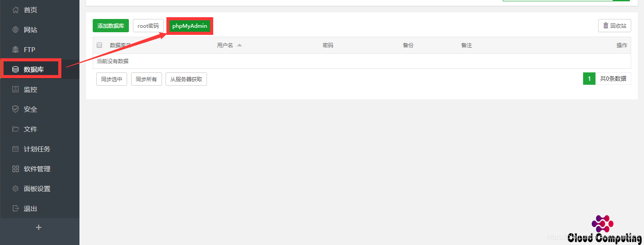Click the 添加数据库 button
The height and width of the screenshot is (245, 644).
(111, 26)
